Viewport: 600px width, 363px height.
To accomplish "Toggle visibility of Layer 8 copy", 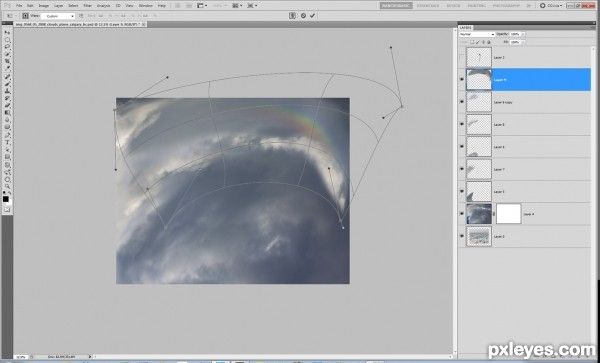I will coord(461,102).
